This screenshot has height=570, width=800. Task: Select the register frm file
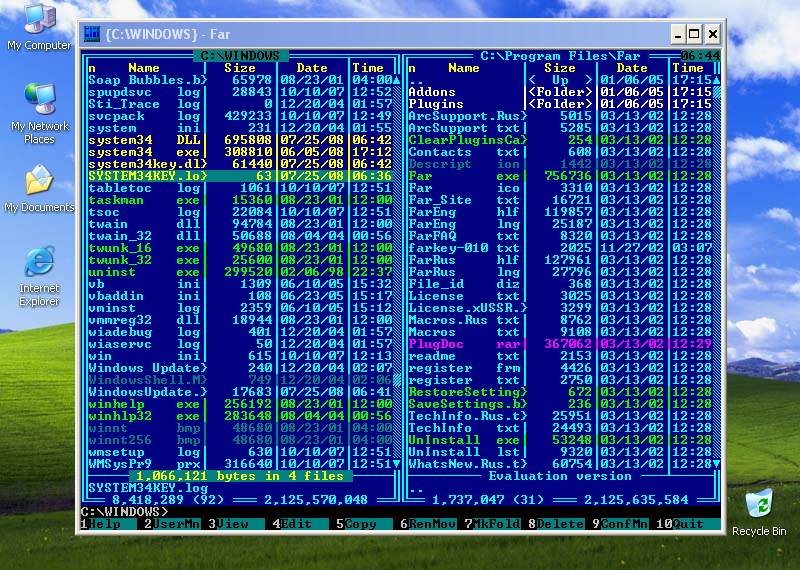coord(560,368)
